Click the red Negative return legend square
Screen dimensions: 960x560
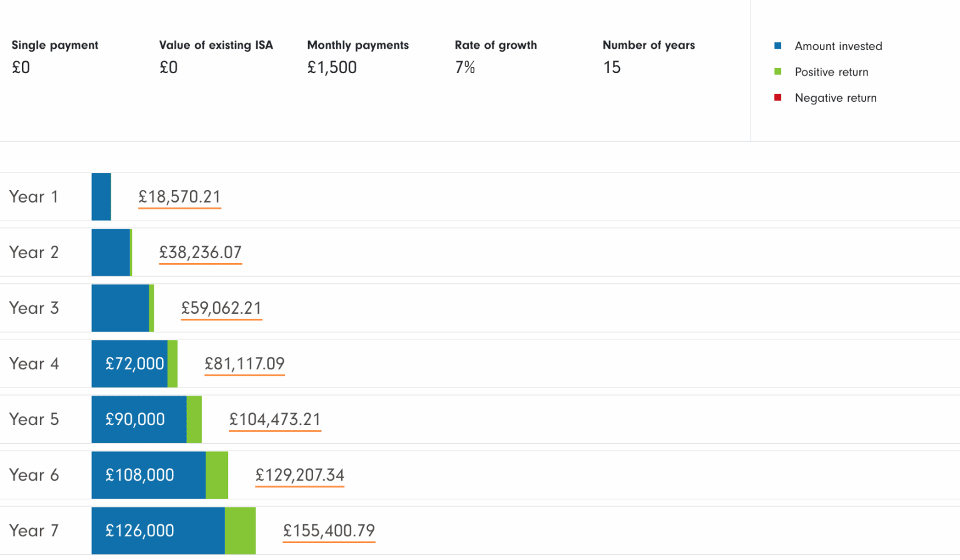point(777,97)
